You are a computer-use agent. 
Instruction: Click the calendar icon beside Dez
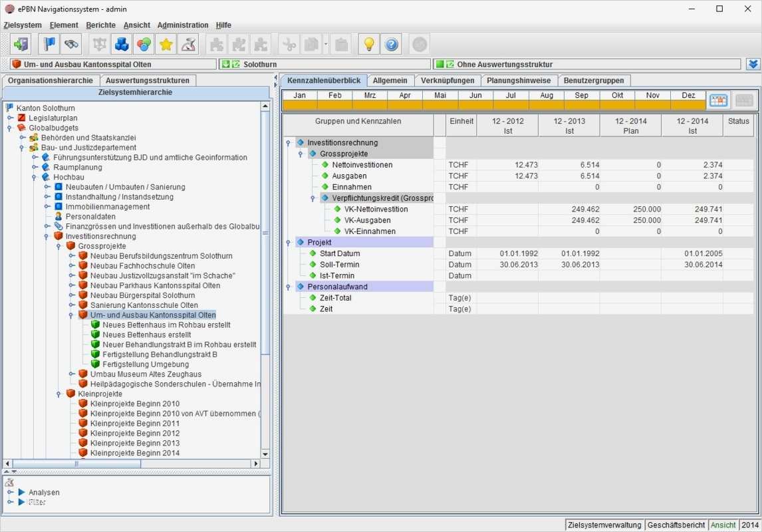pos(719,100)
